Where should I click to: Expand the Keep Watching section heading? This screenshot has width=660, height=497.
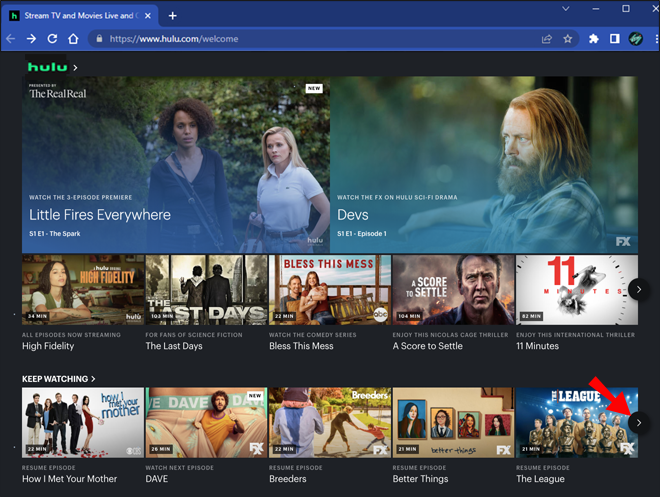tap(59, 379)
